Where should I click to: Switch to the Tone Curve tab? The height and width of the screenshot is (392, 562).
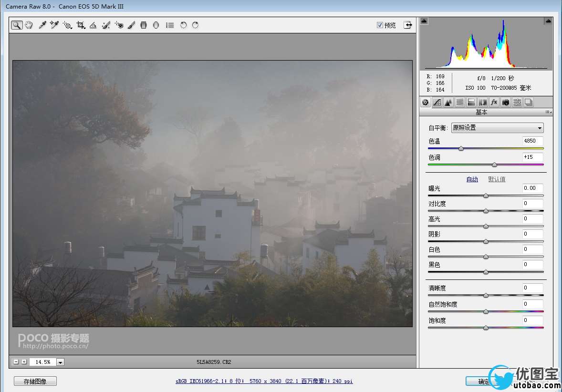437,103
